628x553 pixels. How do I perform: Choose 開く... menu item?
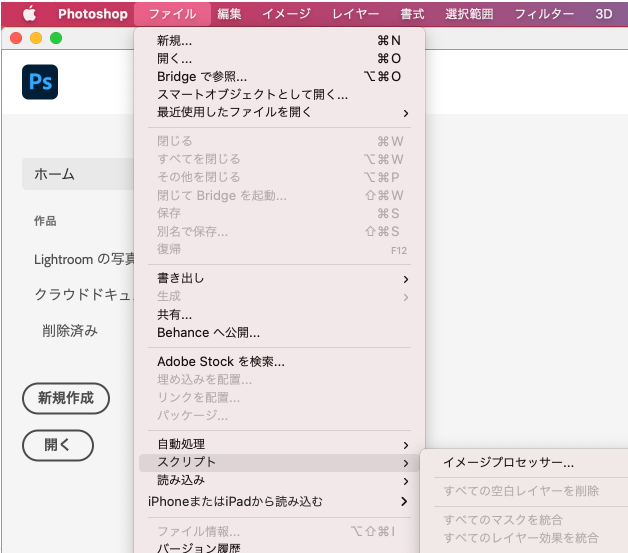tap(279, 58)
